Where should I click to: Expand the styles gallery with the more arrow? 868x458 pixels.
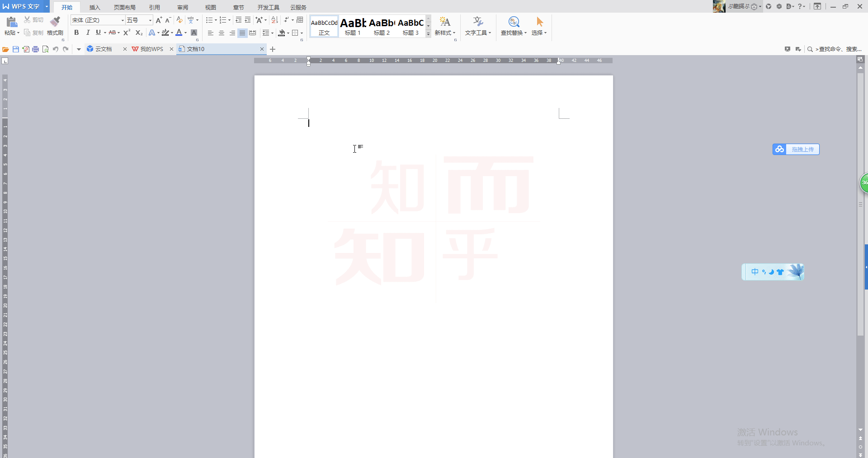pos(428,33)
